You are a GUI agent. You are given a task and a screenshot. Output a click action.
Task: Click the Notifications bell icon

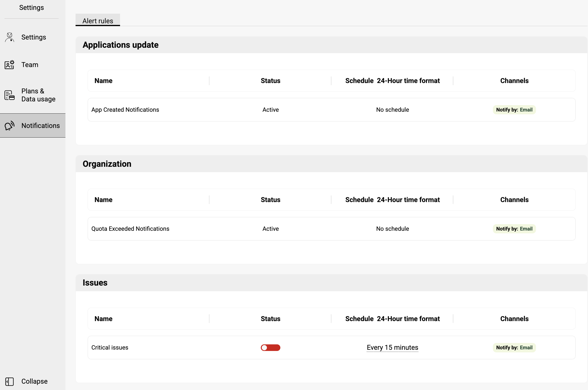point(9,126)
